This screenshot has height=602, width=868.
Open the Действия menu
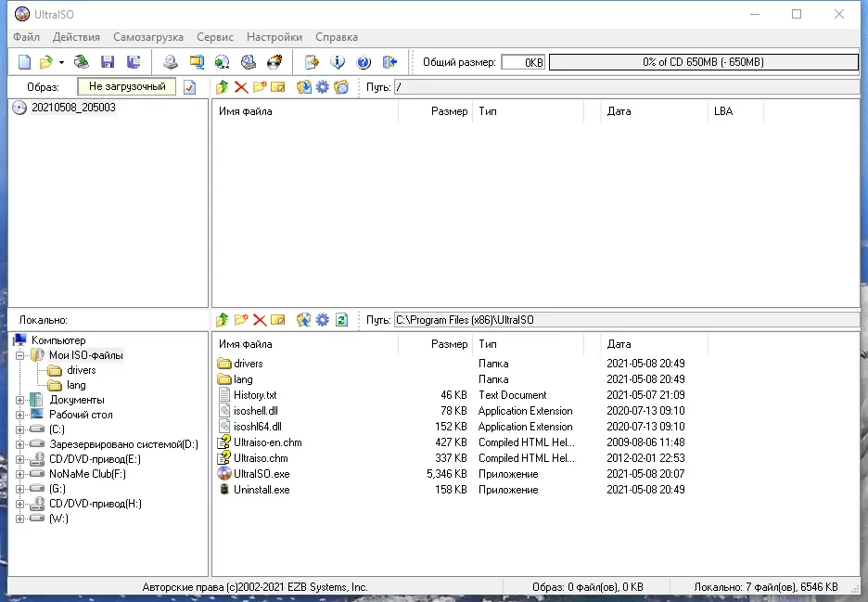click(76, 37)
